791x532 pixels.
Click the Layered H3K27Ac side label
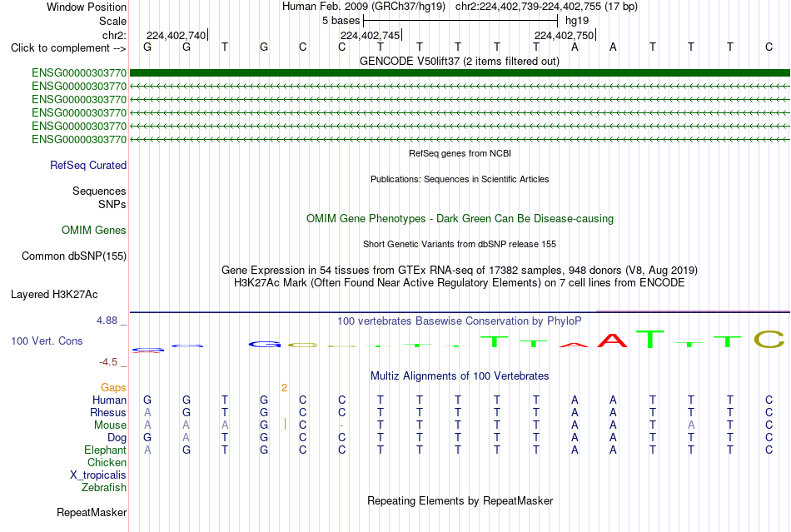coord(54,295)
